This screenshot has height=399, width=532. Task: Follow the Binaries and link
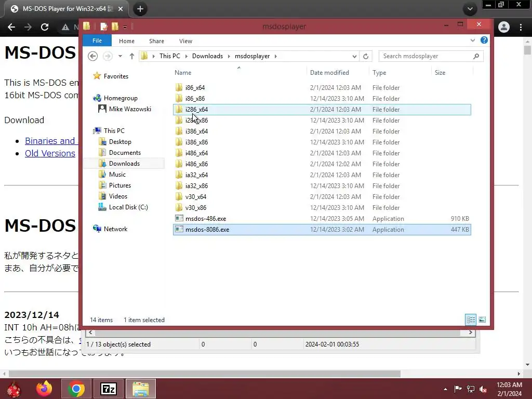click(x=50, y=141)
